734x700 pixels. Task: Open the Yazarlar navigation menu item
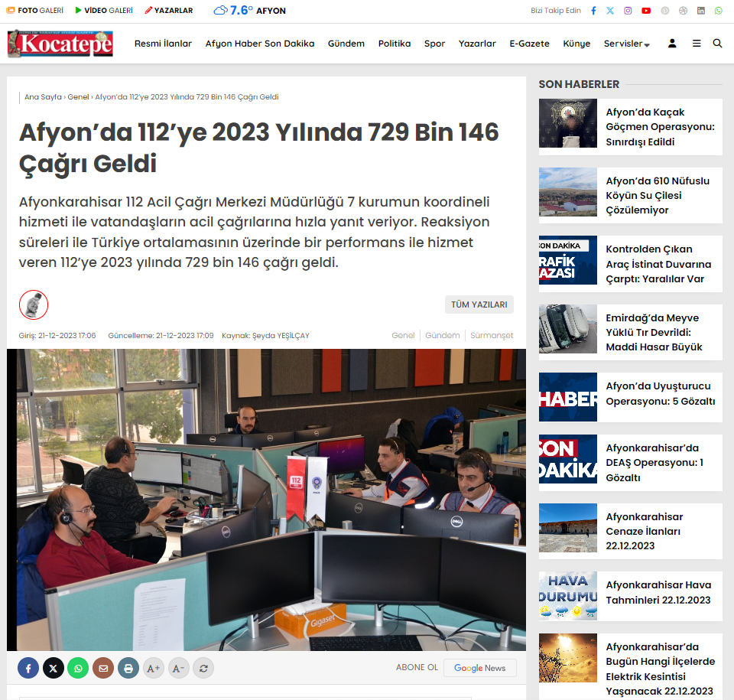click(x=477, y=44)
